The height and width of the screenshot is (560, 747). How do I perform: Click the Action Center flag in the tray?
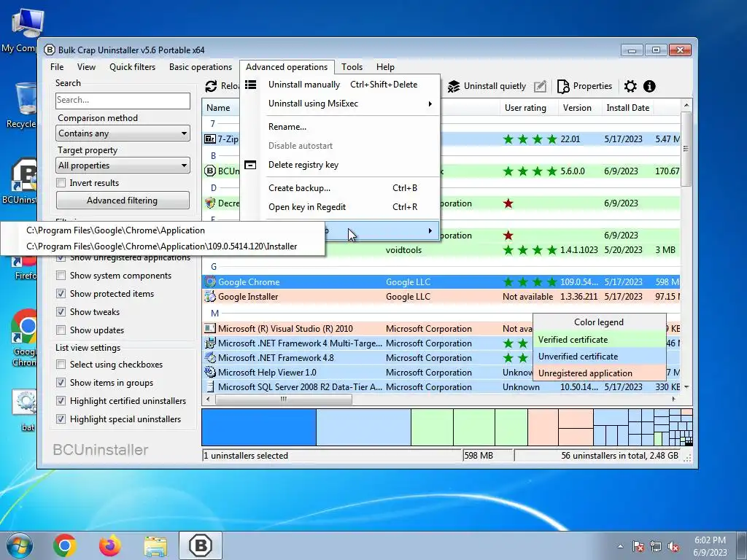638,547
